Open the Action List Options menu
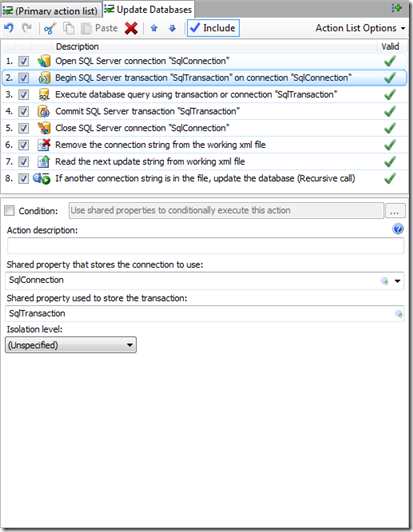This screenshot has height=532, width=413. pos(360,28)
